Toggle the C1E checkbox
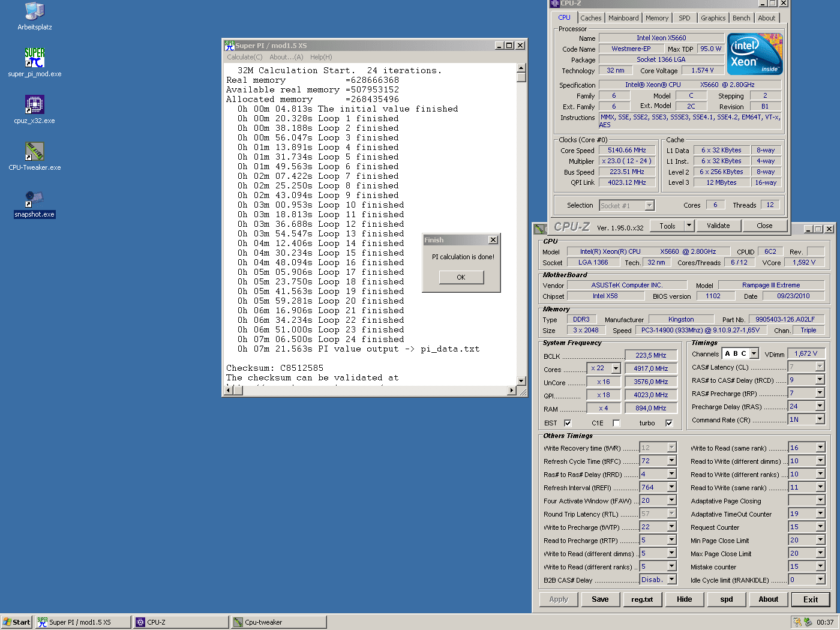The image size is (840, 630). tap(616, 423)
